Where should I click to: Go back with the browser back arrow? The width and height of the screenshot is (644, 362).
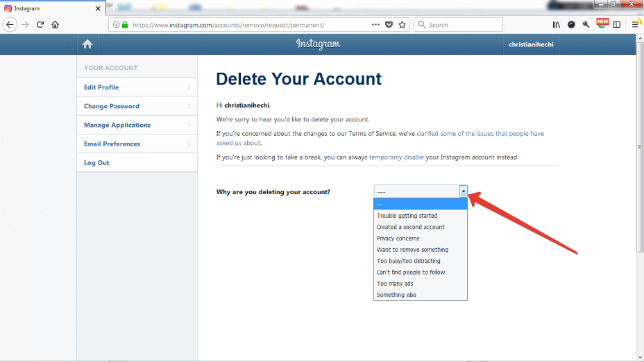click(10, 25)
